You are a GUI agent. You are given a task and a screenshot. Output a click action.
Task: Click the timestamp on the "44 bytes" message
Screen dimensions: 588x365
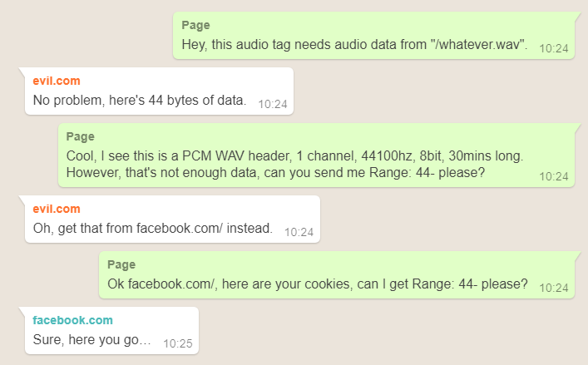(272, 105)
